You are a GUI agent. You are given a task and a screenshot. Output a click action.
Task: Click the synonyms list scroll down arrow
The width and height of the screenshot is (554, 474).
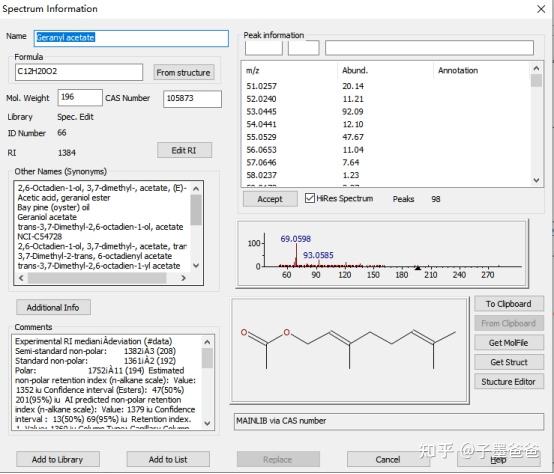196,265
